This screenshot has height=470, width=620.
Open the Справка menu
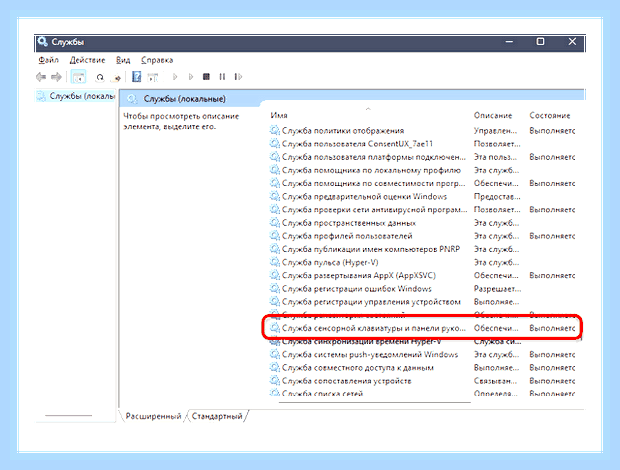tap(157, 60)
